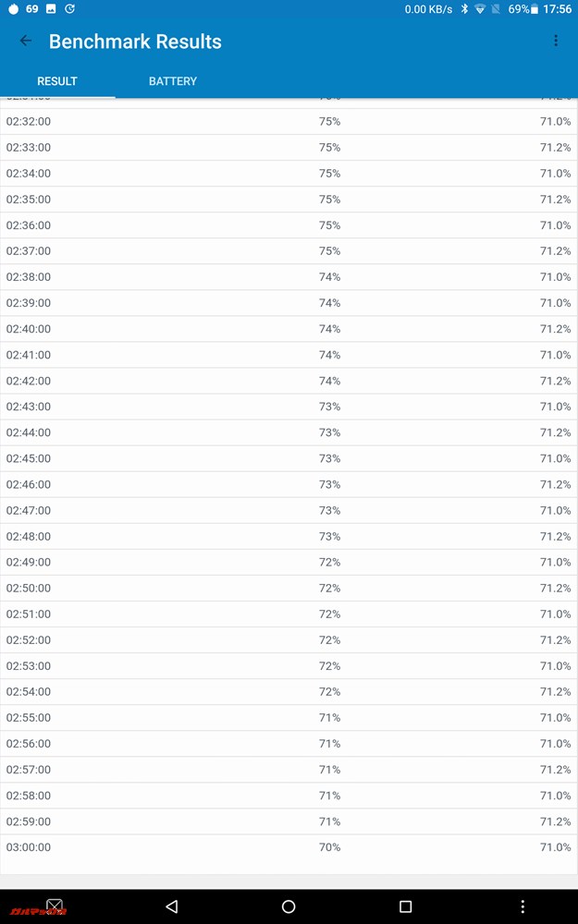Tap the 02:55:00 timestamp entry

coord(29,718)
